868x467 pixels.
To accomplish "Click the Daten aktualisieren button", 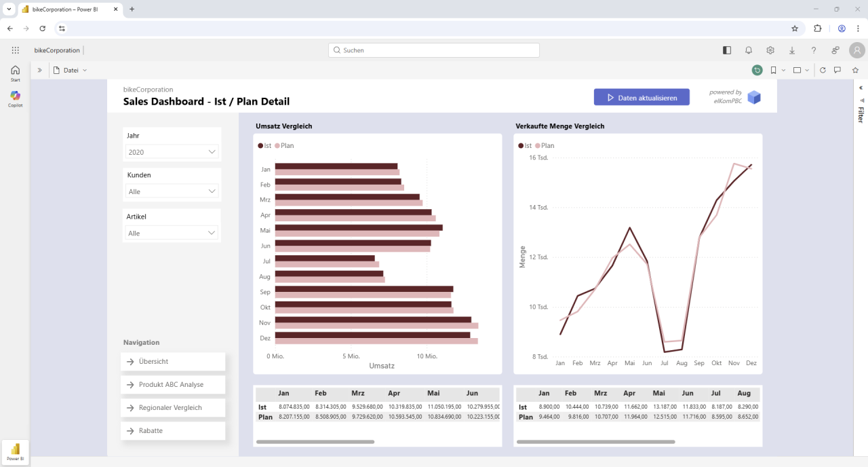I will (642, 96).
